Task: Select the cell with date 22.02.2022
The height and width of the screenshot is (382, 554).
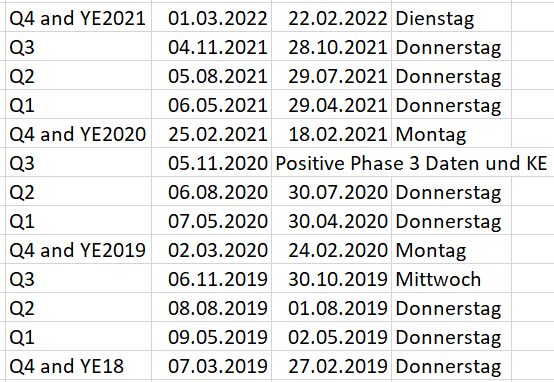Action: tap(331, 18)
